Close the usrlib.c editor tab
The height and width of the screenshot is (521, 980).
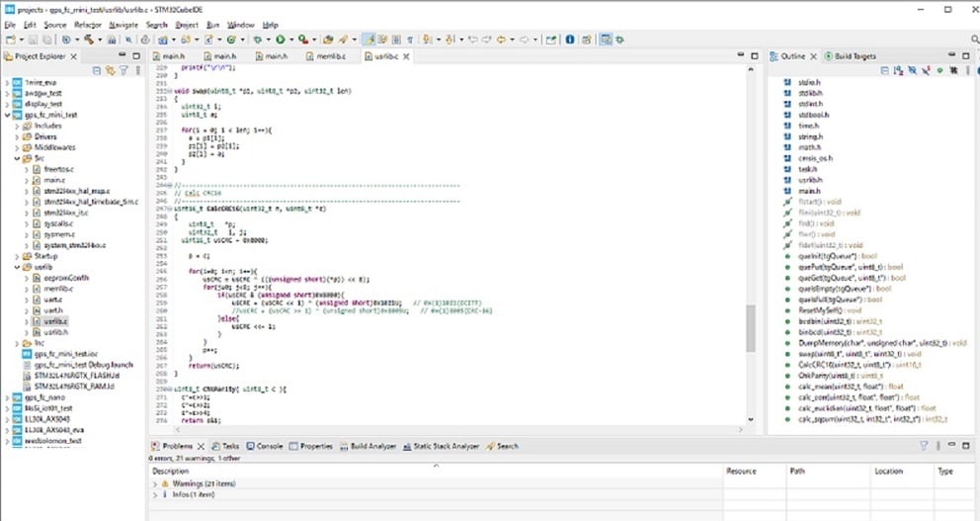[x=406, y=56]
